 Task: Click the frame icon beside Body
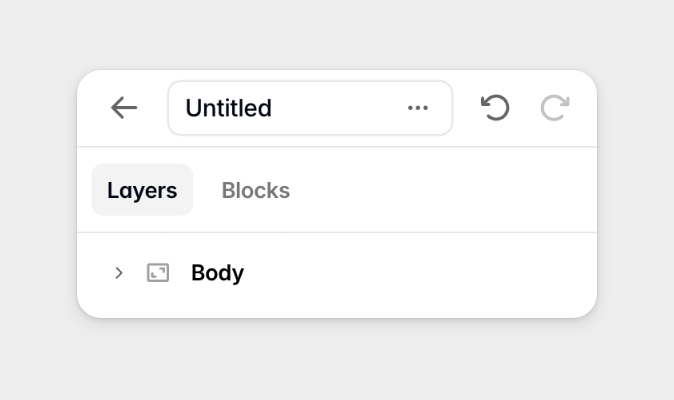(x=158, y=273)
